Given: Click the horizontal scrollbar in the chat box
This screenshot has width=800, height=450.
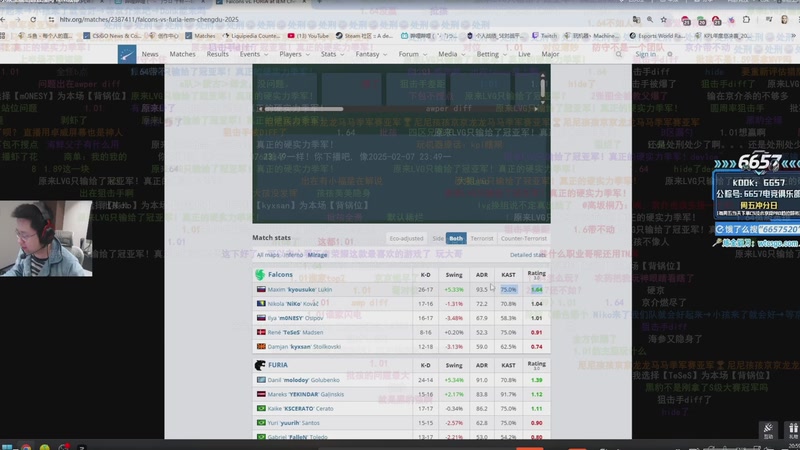Looking at the screenshot, I should 304,109.
